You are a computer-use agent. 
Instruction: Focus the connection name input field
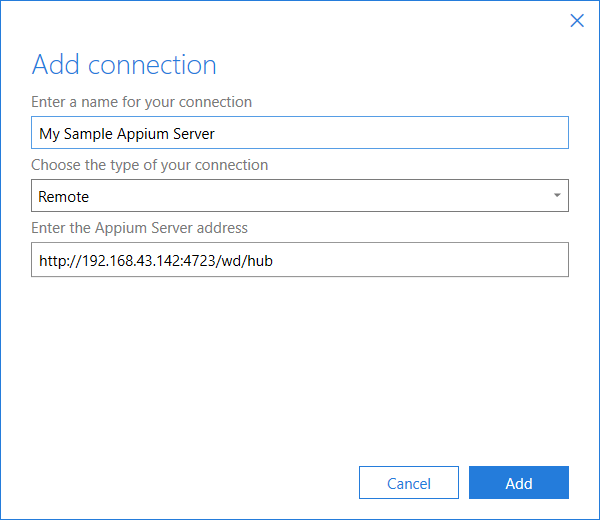tap(300, 132)
